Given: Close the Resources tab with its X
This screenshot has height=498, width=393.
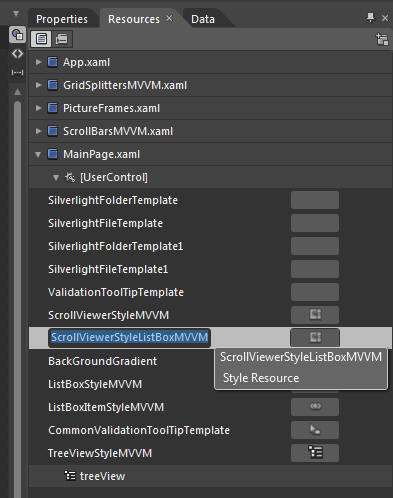Looking at the screenshot, I should coord(169,18).
